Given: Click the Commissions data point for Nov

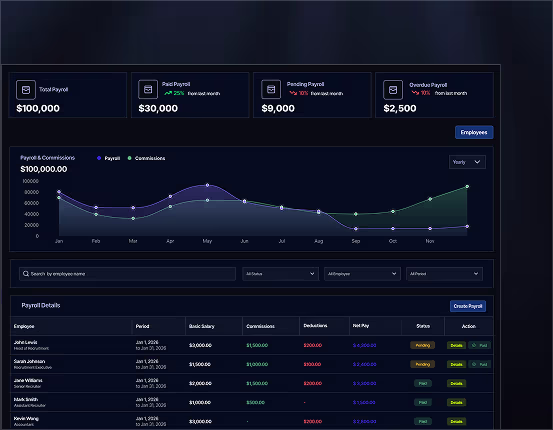Looking at the screenshot, I should [430, 199].
